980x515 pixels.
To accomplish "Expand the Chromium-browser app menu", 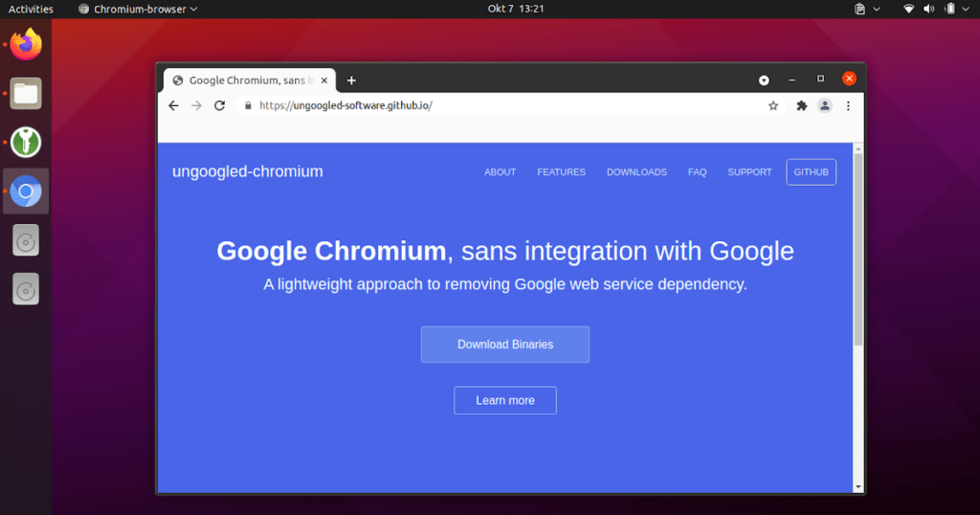I will tap(138, 9).
